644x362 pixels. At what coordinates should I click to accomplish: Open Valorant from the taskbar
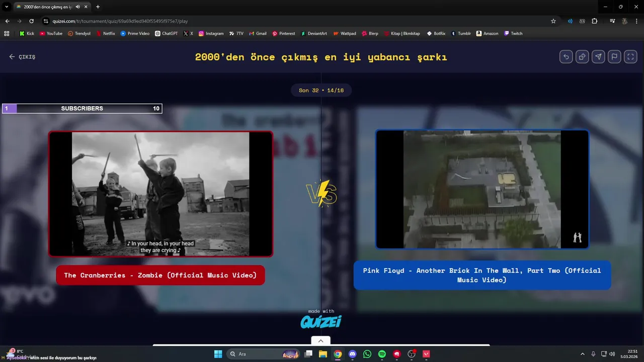click(x=427, y=354)
